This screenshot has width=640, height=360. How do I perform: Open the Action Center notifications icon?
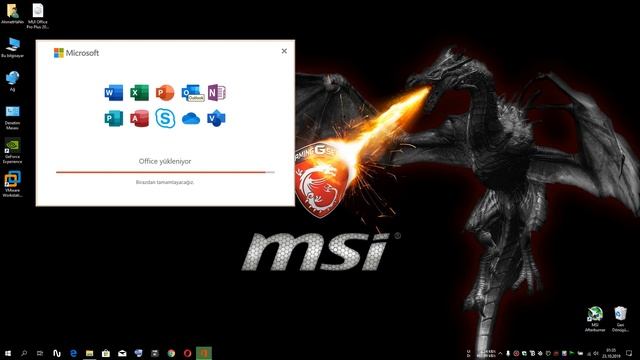pyautogui.click(x=629, y=353)
